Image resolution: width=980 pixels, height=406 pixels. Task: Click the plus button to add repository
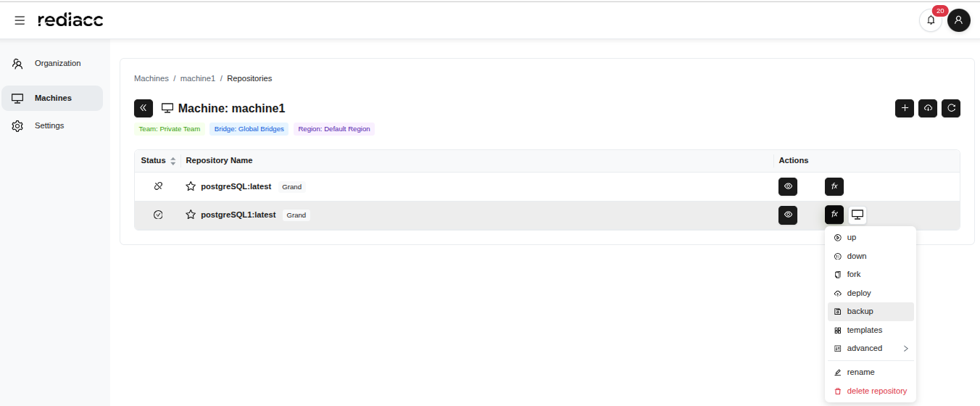[x=905, y=108]
